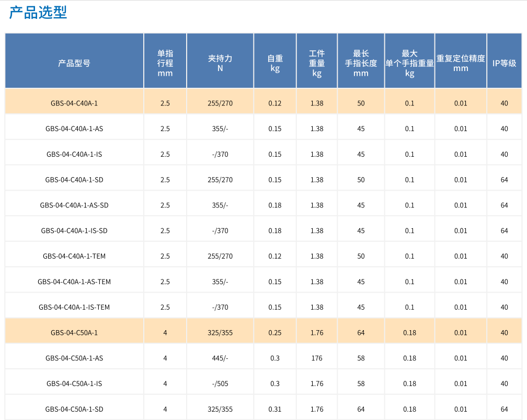Click the 夹持力 N column header
This screenshot has height=420, width=527.
click(x=220, y=63)
